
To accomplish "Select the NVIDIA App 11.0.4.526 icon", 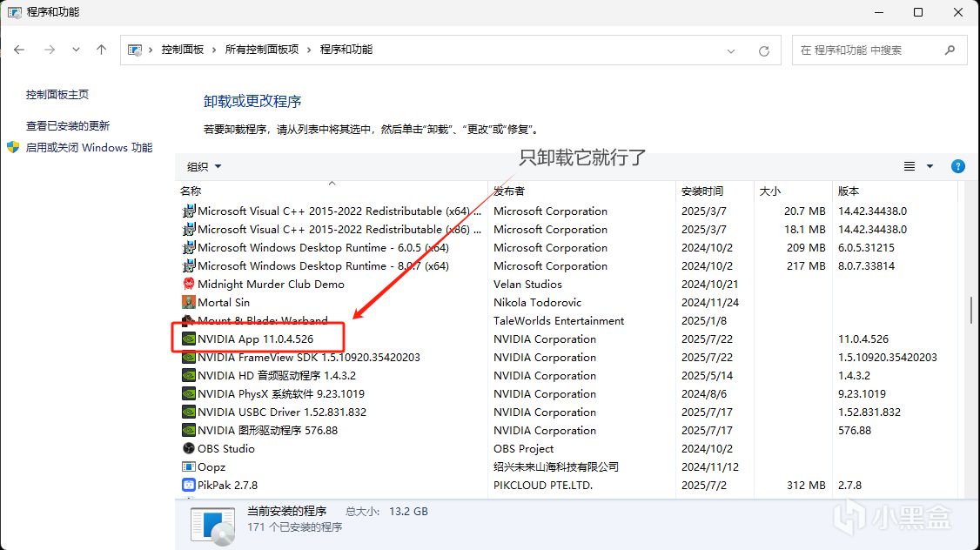I will click(188, 339).
